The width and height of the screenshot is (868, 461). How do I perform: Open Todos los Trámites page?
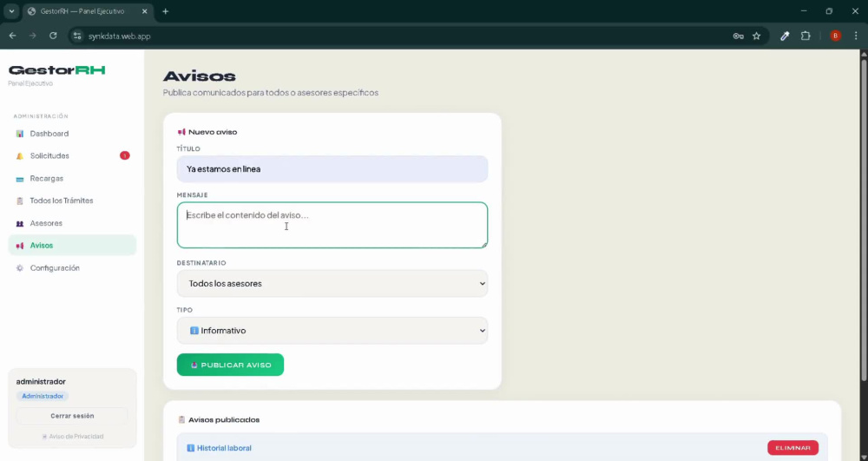pyautogui.click(x=72, y=201)
